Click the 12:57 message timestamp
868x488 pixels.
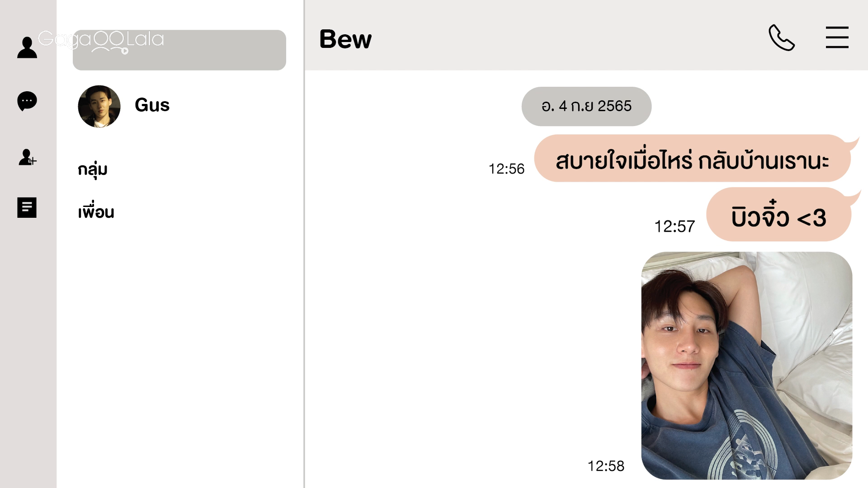coord(675,226)
